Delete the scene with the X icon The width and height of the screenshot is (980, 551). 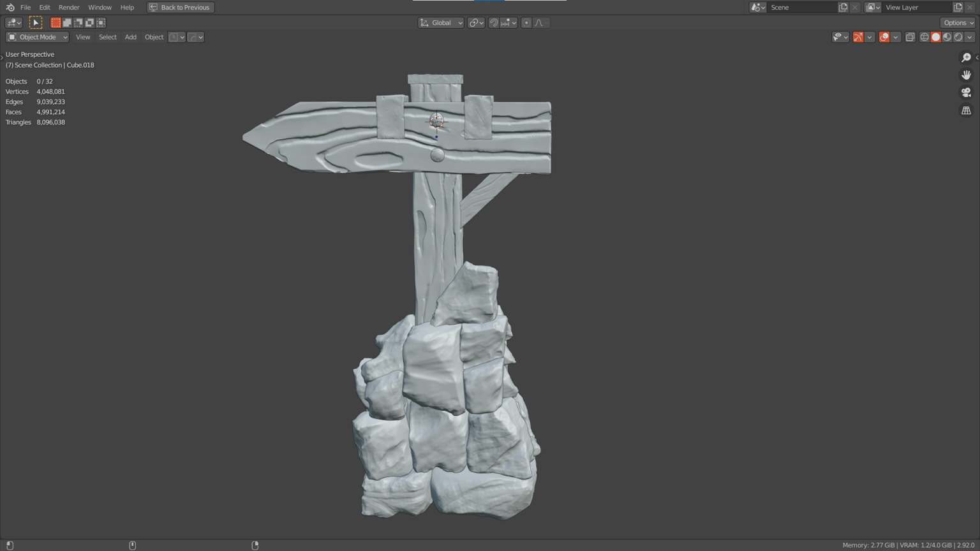pyautogui.click(x=855, y=7)
